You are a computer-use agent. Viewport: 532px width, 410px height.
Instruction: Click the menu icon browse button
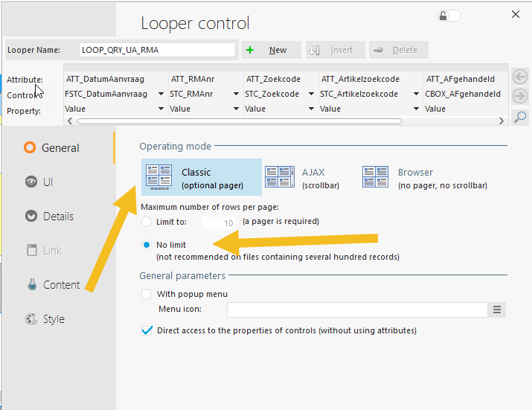coord(497,310)
